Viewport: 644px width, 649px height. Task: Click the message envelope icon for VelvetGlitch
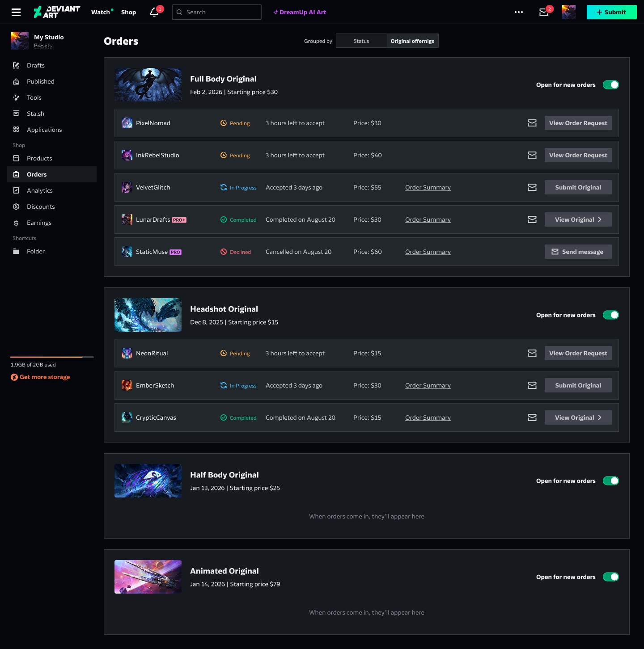click(x=532, y=187)
